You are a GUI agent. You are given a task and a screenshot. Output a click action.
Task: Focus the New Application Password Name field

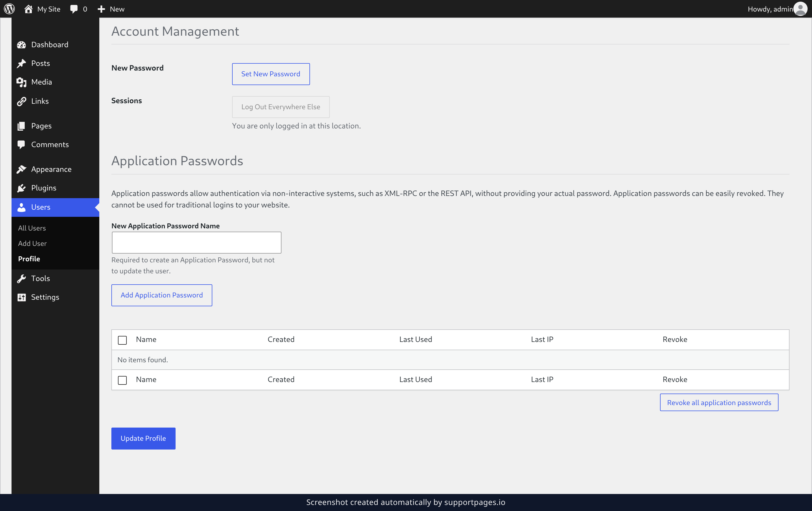click(x=197, y=242)
